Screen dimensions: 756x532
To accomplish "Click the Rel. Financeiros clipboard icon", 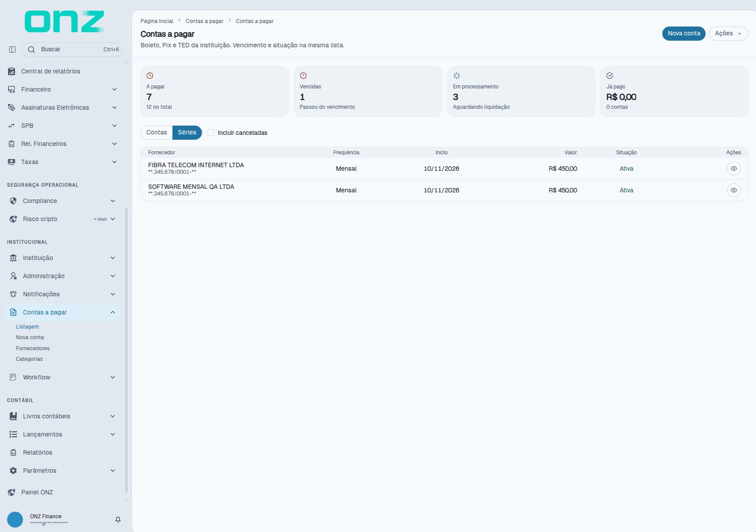I will pyautogui.click(x=11, y=144).
